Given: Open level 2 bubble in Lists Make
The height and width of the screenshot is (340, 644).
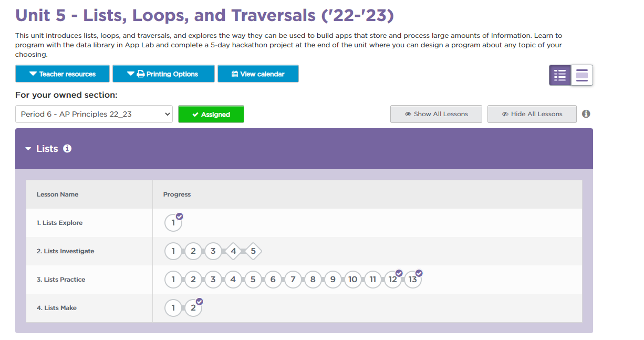Looking at the screenshot, I should tap(193, 308).
